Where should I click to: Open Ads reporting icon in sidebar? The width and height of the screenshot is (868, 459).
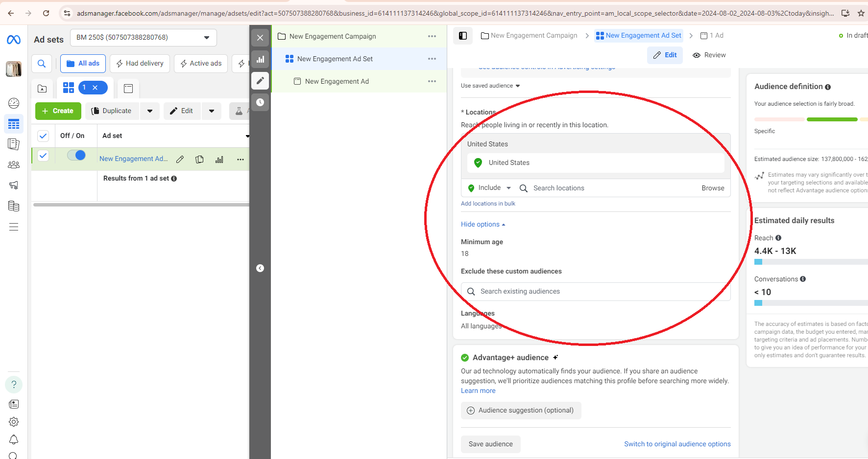click(x=14, y=144)
